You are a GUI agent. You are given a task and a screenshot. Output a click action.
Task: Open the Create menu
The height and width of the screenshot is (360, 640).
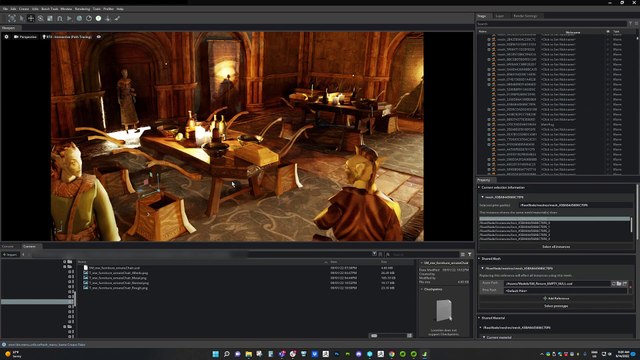[24, 9]
